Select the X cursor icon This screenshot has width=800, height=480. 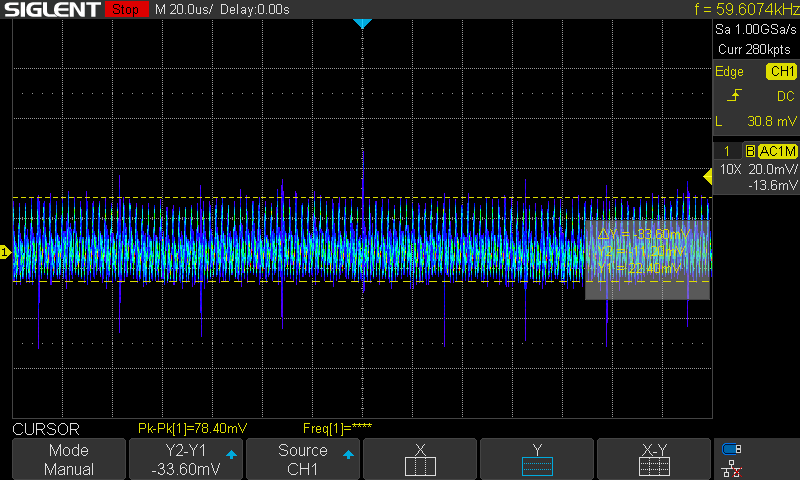point(420,465)
